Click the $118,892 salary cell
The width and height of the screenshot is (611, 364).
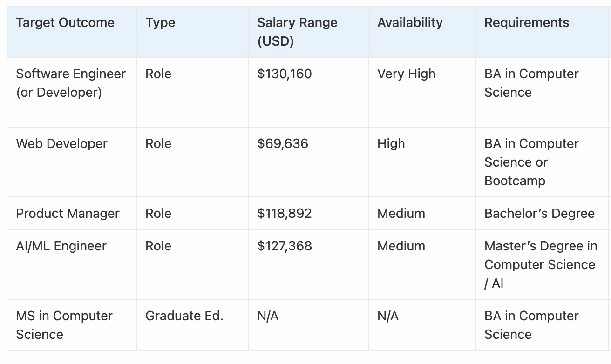tap(308, 213)
